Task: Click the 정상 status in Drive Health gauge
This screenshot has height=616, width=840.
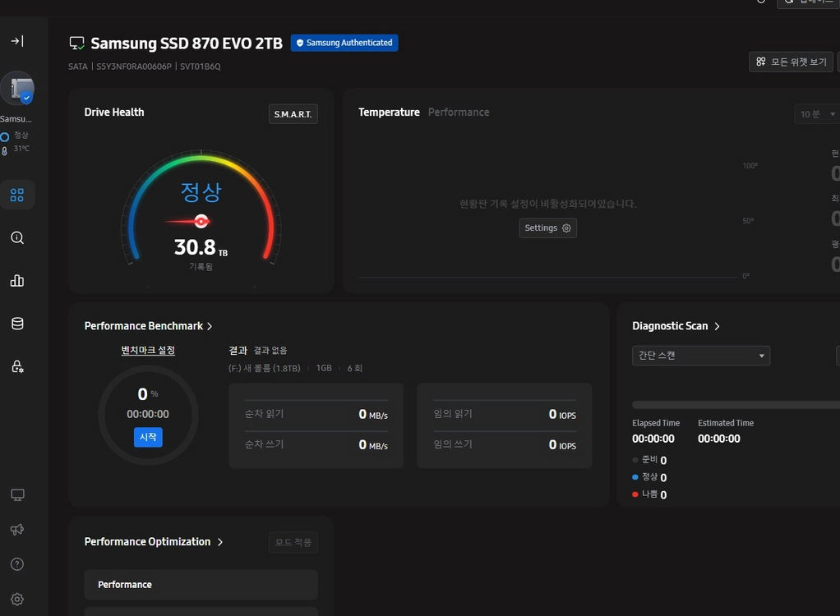Action: pyautogui.click(x=201, y=192)
